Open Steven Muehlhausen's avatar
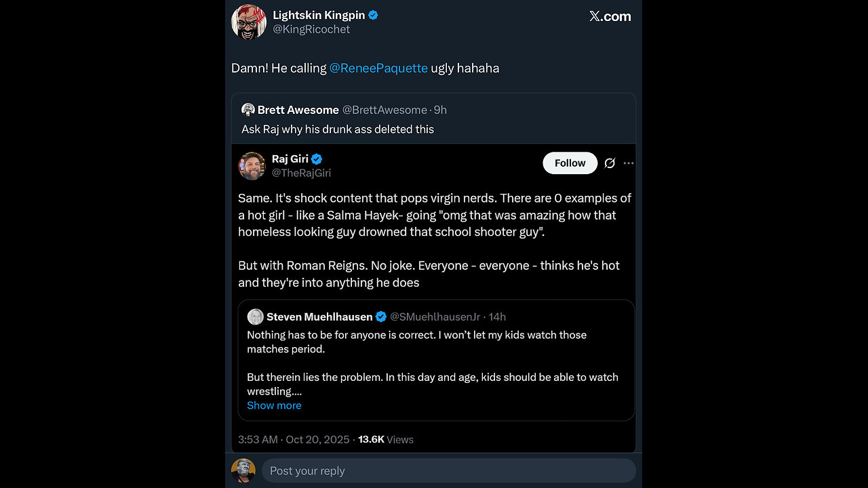This screenshot has width=868, height=488. coord(256,317)
